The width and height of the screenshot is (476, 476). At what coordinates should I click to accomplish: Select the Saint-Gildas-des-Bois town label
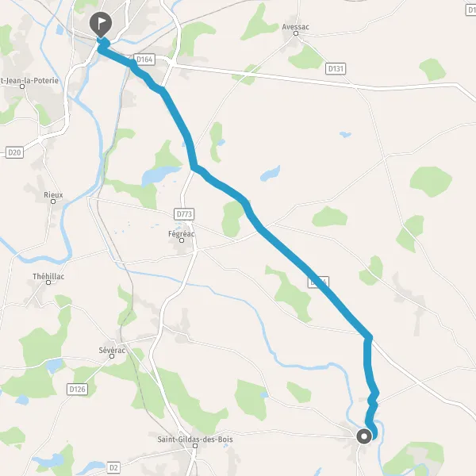[195, 440]
